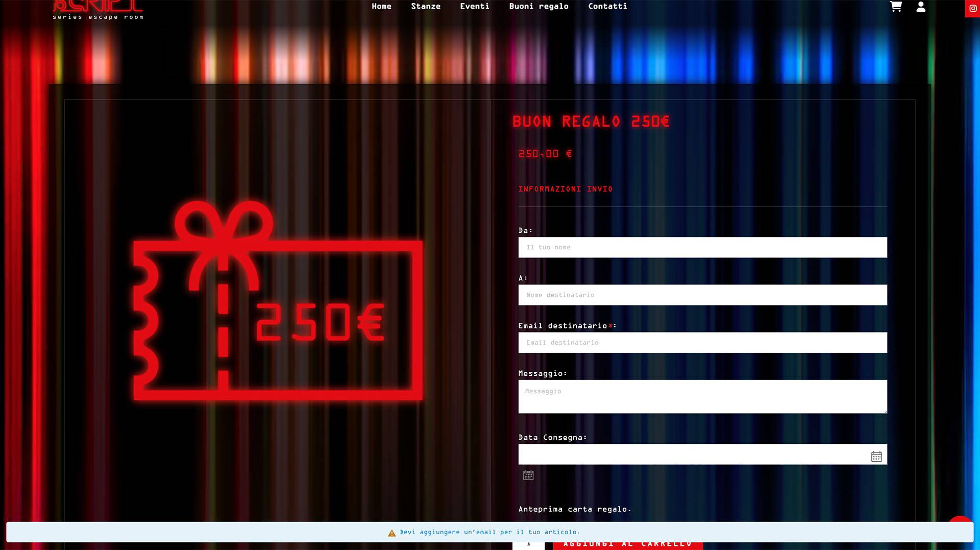
Task: Open the Eventi menu item
Action: 475,6
